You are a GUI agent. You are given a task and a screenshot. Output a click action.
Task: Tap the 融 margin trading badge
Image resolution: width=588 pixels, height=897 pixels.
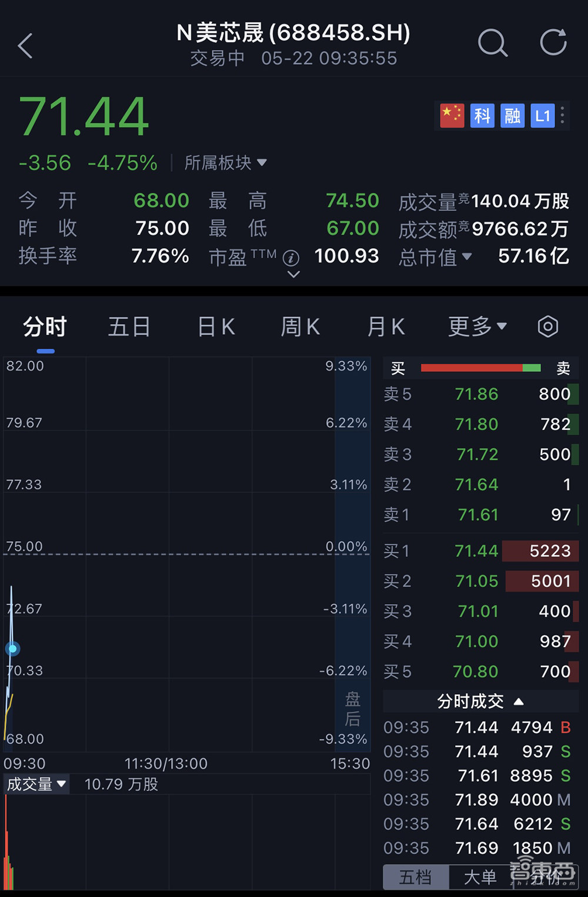click(x=512, y=115)
